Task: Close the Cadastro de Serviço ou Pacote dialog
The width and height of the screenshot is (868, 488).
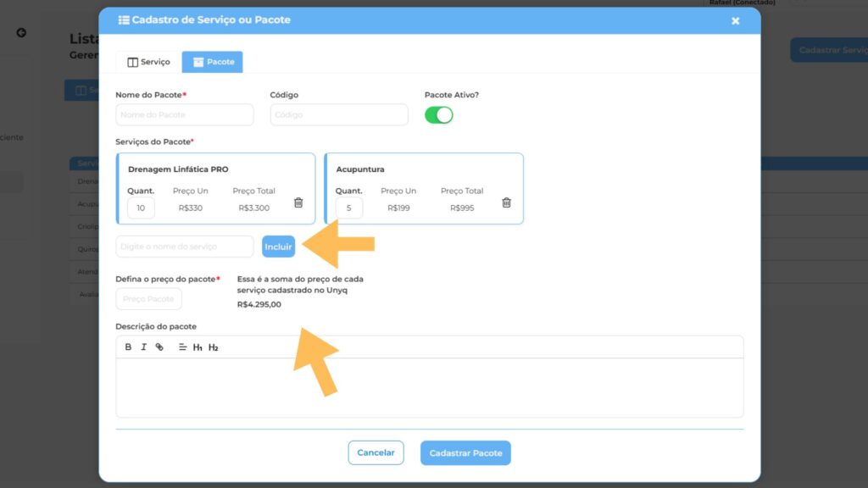Action: tap(735, 20)
